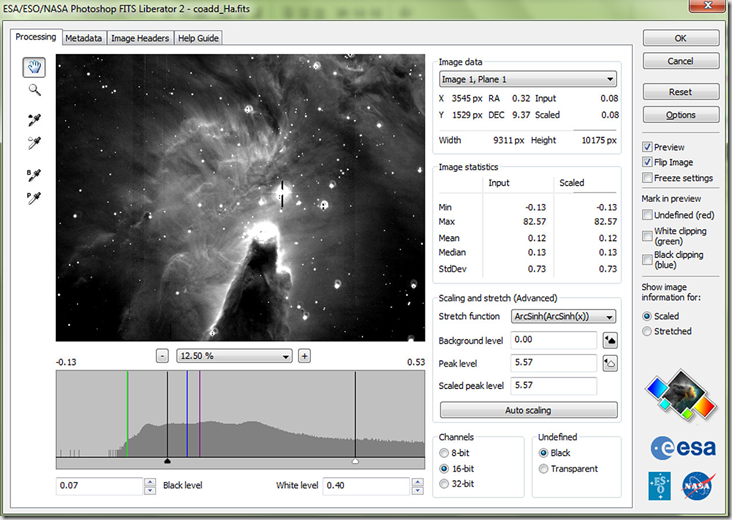Switch to the Metadata tab
This screenshot has width=732, height=520.
[x=84, y=38]
